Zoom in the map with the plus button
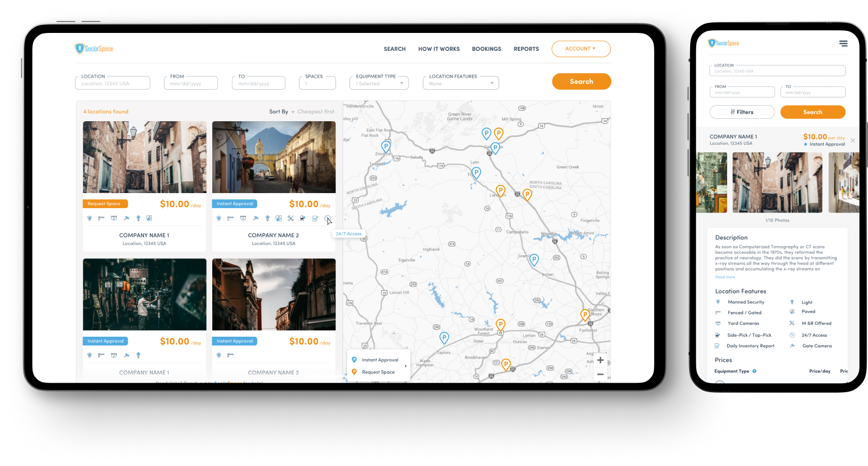Viewport: 868px width, 466px height. (600, 360)
